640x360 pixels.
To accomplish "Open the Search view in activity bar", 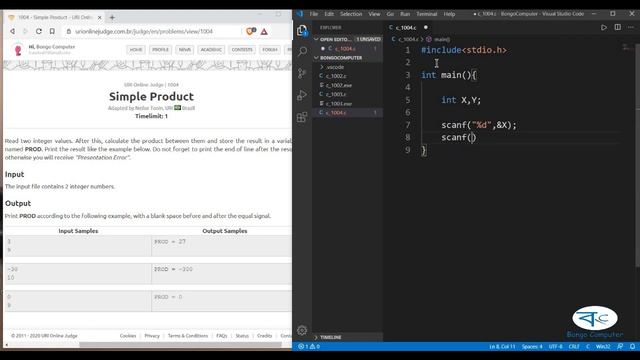I will point(302,51).
